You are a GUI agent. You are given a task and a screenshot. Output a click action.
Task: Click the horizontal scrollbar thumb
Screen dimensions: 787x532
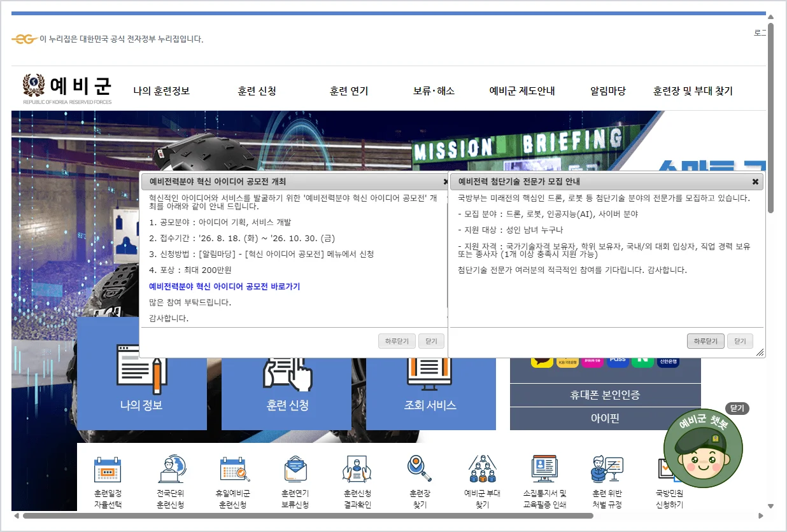coord(309,515)
